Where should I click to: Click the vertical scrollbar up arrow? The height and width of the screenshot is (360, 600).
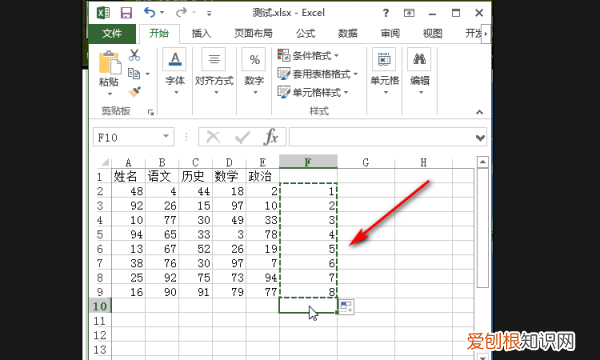(x=483, y=162)
